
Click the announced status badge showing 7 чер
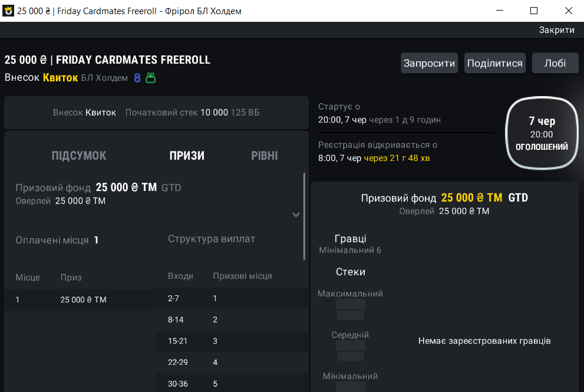click(541, 134)
